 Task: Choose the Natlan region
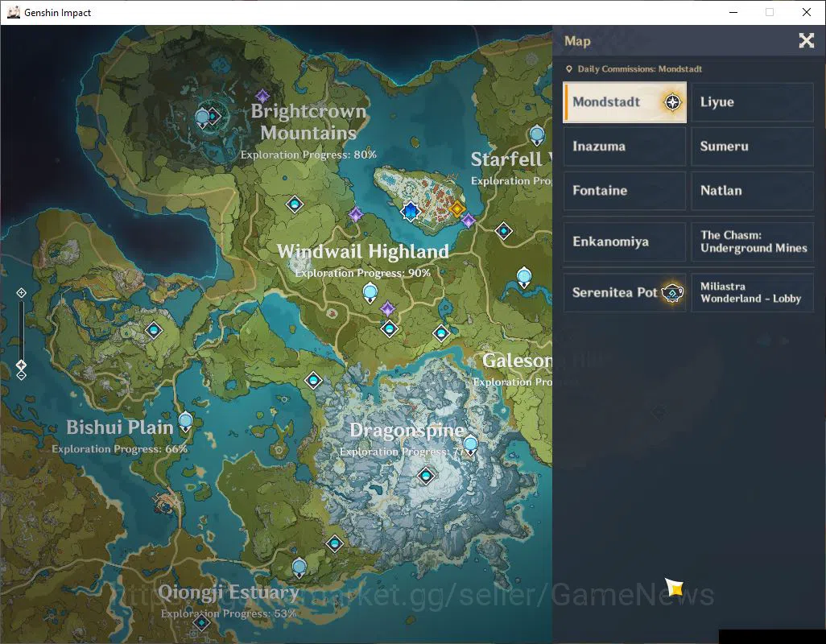pos(752,191)
